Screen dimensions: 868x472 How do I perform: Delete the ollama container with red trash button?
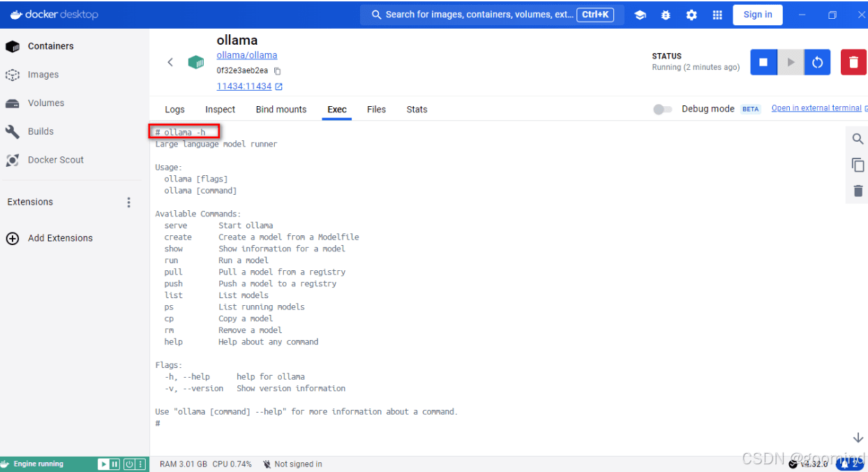click(x=853, y=62)
